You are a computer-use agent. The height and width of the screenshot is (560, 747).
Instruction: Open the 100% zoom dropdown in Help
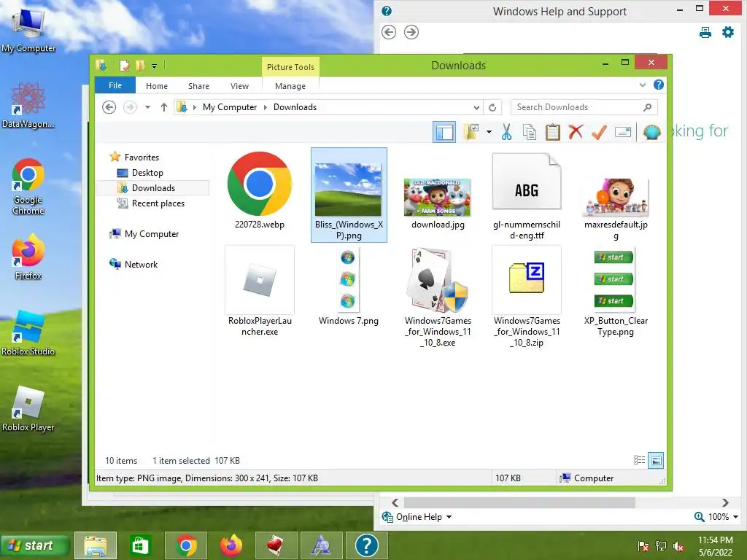pos(716,517)
